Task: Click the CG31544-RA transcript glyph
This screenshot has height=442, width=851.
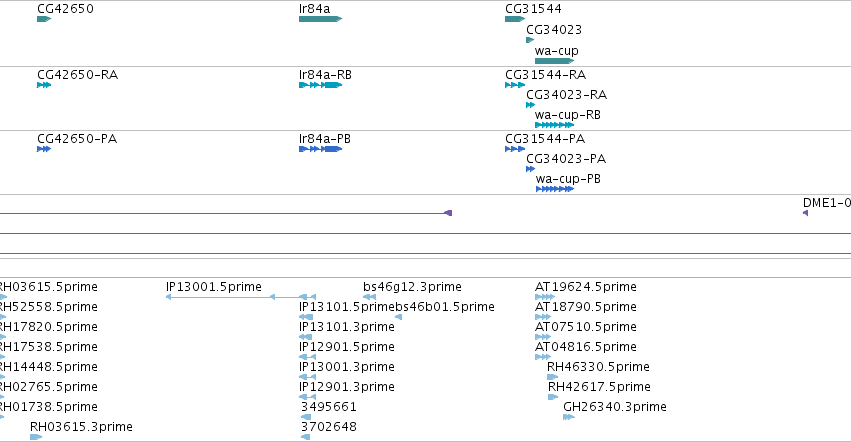Action: (515, 85)
